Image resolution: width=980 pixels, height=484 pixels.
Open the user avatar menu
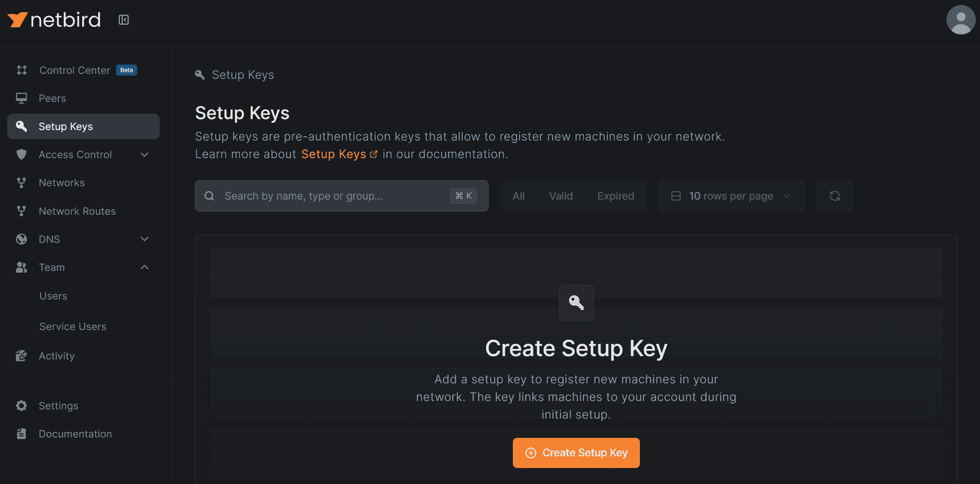tap(961, 20)
